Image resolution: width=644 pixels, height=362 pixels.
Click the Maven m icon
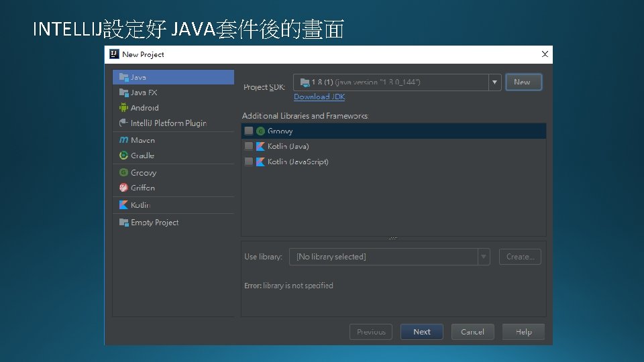point(123,140)
